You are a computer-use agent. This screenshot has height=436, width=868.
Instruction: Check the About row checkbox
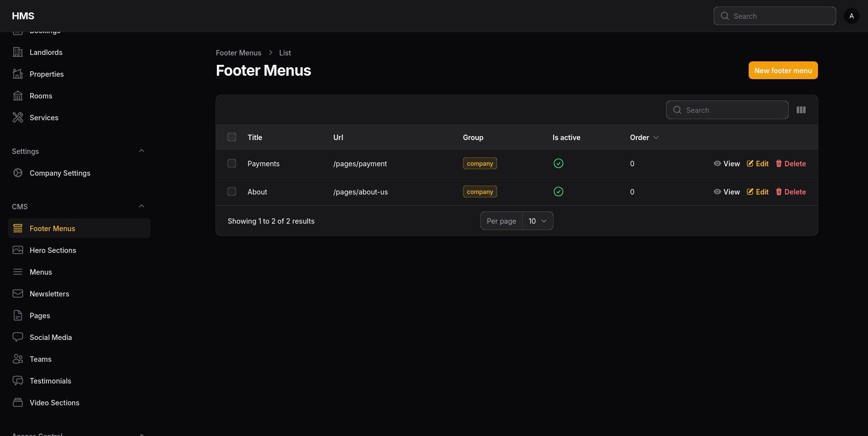click(x=232, y=192)
